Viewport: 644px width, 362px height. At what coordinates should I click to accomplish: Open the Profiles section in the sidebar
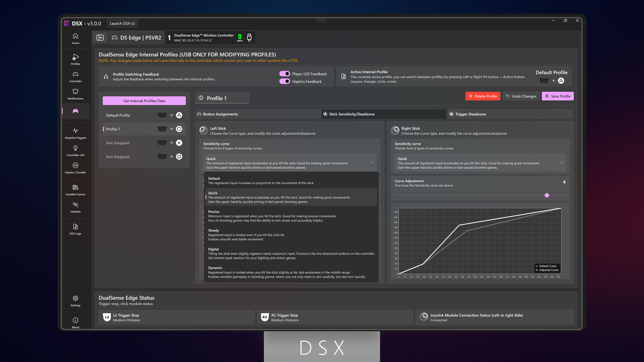75,59
